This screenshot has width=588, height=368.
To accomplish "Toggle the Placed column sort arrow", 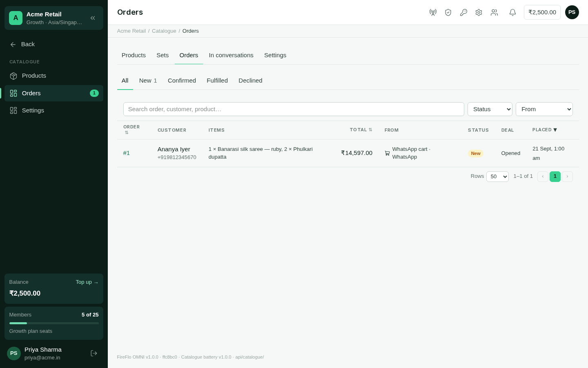I will (555, 130).
